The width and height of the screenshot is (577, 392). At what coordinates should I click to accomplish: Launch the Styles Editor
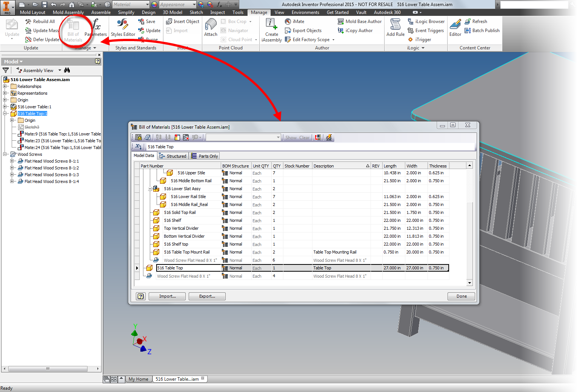click(123, 28)
